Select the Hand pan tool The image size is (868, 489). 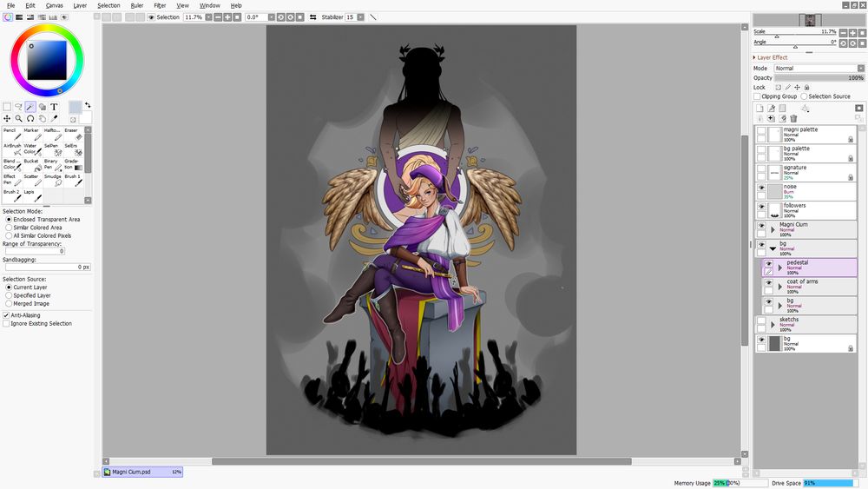tap(42, 118)
